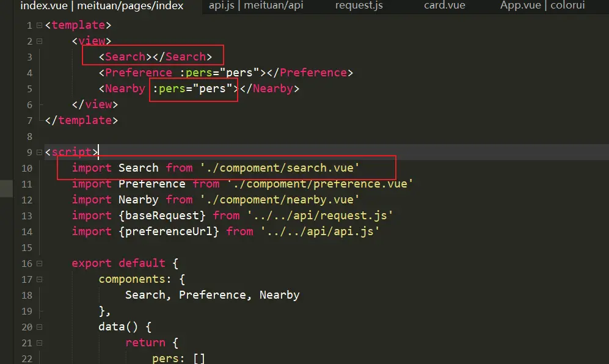Viewport: 609px width, 364px height.
Task: Click the './compoment/search.vue' import path
Action: pos(280,168)
